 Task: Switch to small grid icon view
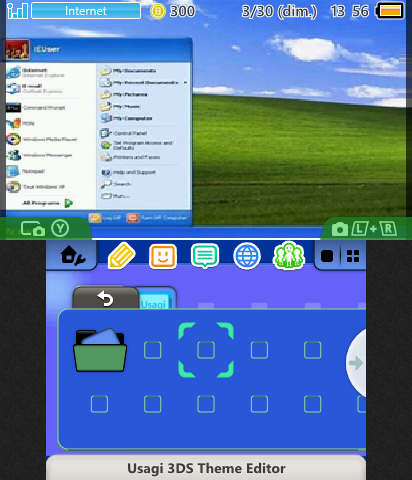point(353,256)
